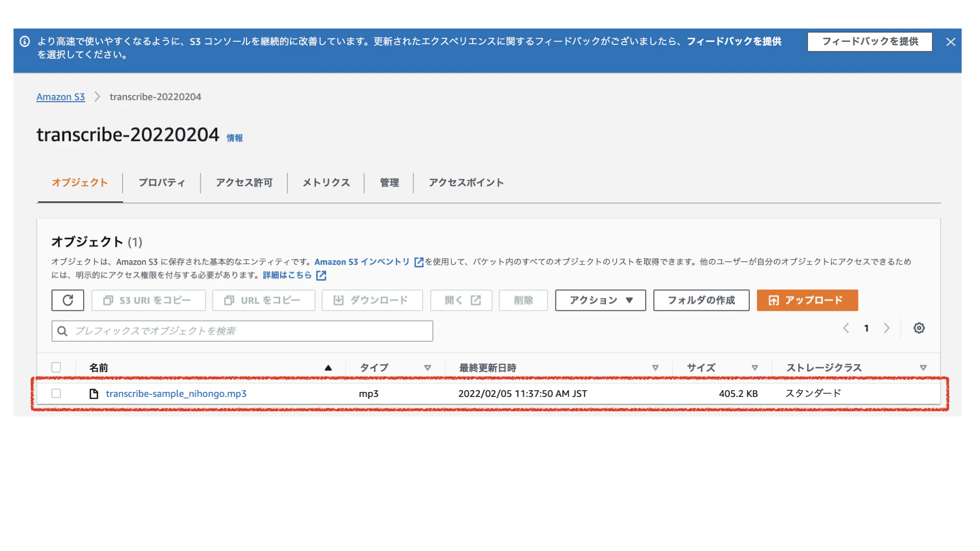This screenshot has height=551, width=980.
Task: Click the magnifier icon in the search box
Action: (62, 331)
